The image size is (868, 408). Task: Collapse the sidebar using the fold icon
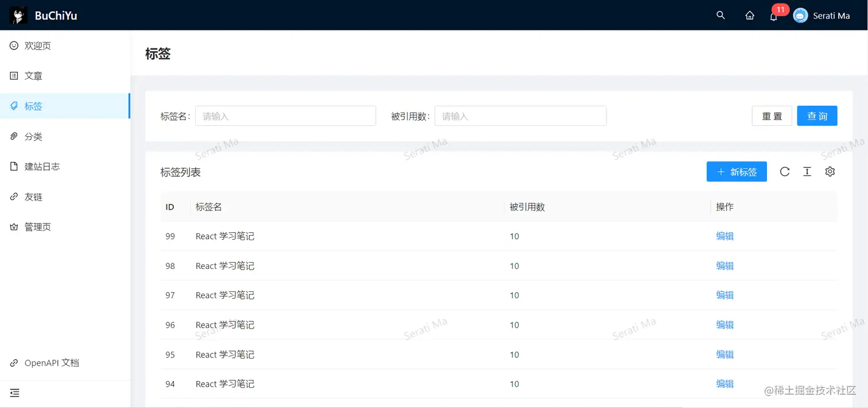coord(15,393)
